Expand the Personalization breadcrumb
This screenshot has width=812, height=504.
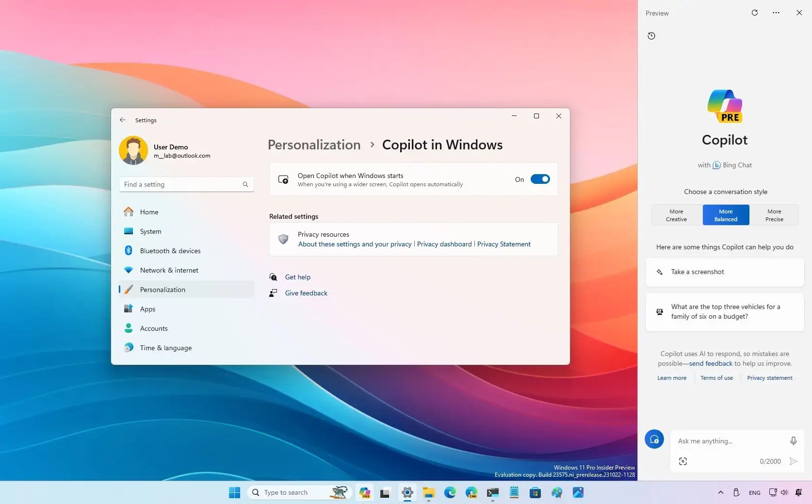pos(313,145)
